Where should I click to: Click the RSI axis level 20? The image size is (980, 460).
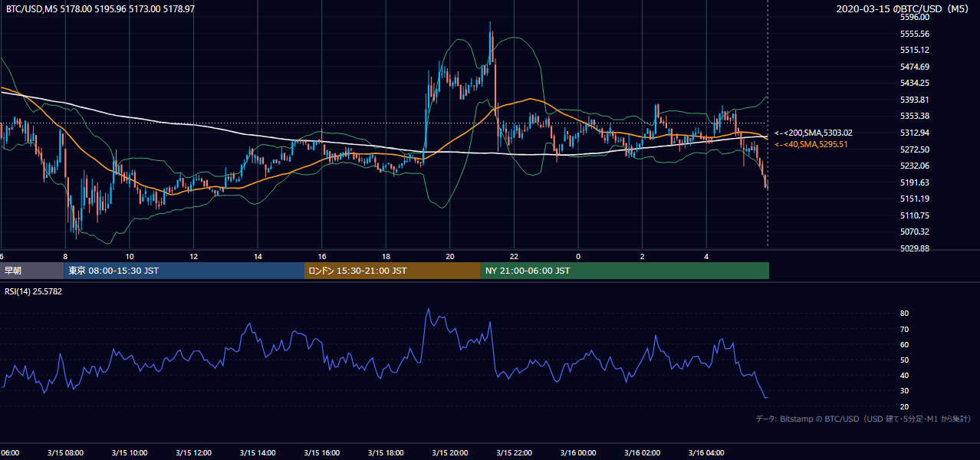point(904,406)
